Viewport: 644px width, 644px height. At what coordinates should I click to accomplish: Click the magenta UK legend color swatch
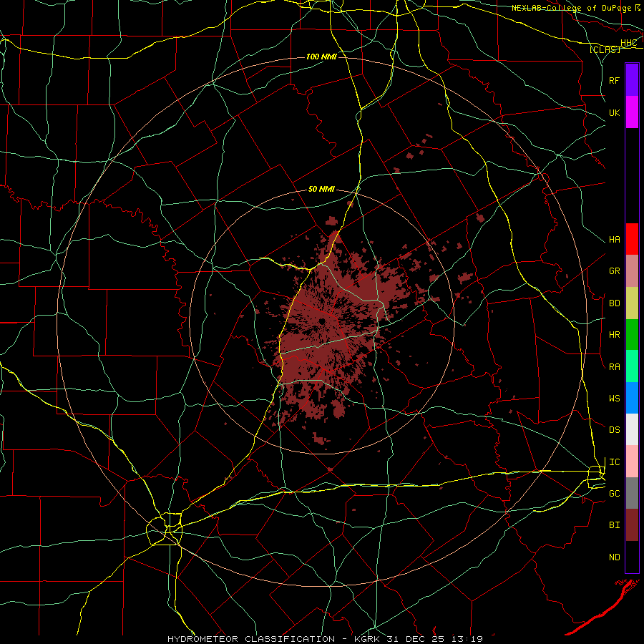632,112
